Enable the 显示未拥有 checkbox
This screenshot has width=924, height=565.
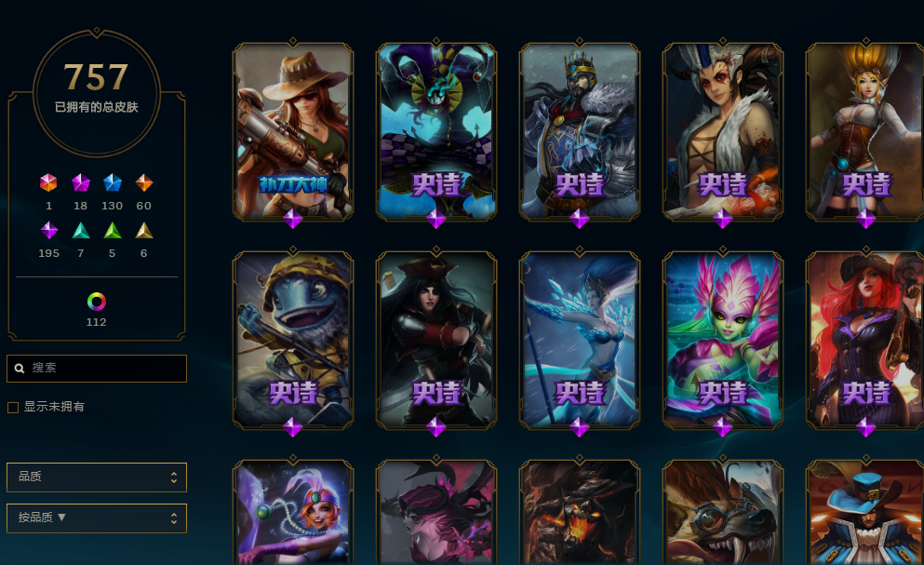pyautogui.click(x=13, y=408)
